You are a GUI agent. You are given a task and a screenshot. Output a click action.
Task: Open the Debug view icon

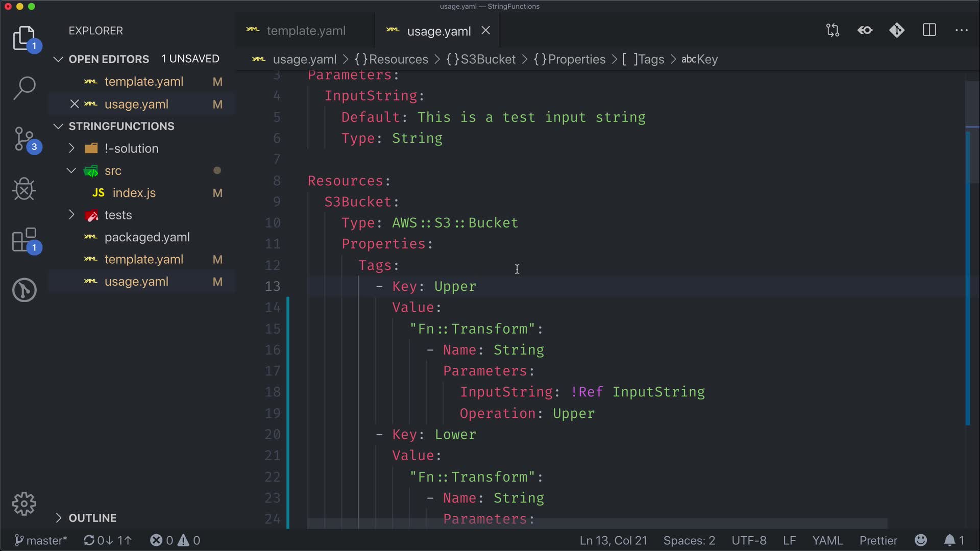coord(24,189)
